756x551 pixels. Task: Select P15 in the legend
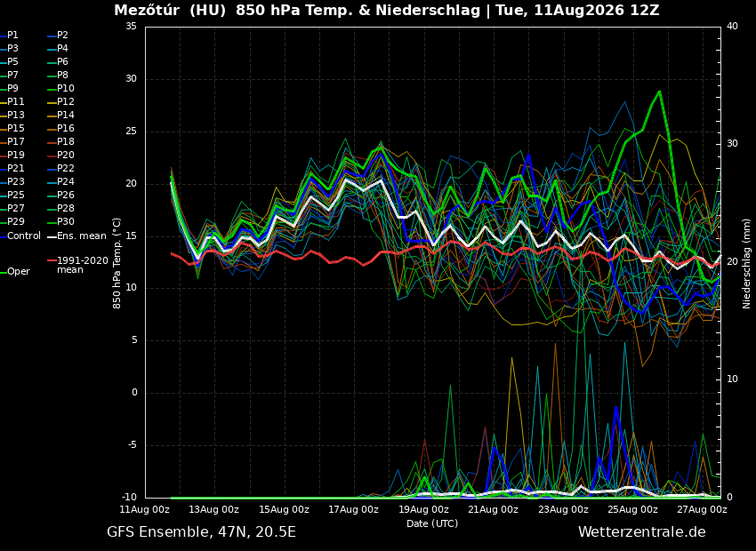click(x=12, y=128)
